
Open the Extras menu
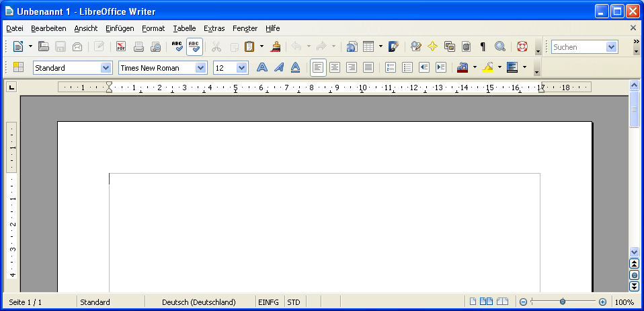214,28
